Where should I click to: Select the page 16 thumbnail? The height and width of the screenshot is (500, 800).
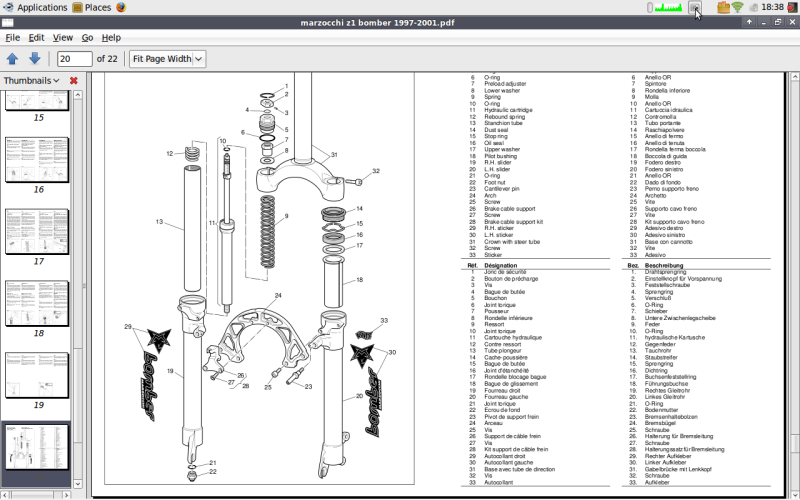point(37,160)
